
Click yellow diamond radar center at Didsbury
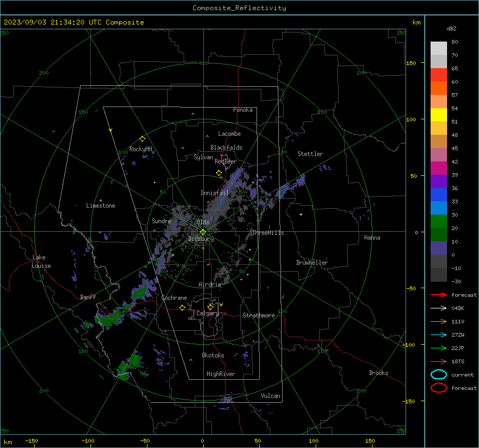203,232
